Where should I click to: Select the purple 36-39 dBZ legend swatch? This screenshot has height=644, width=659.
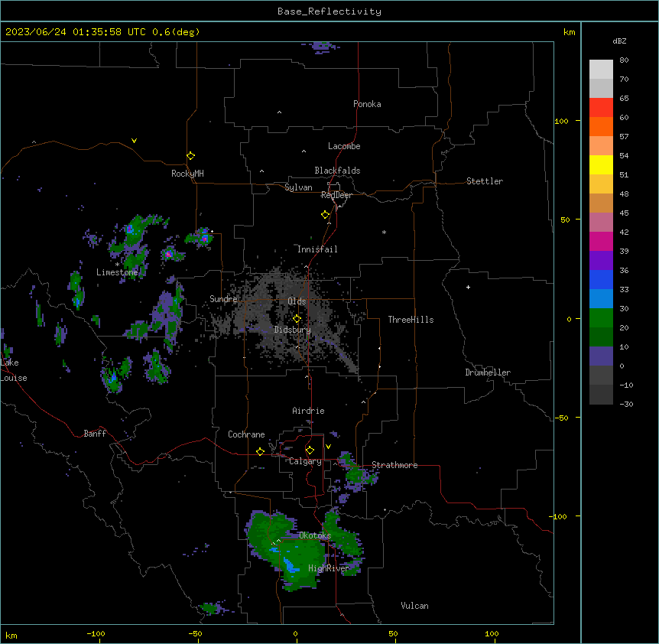[601, 261]
